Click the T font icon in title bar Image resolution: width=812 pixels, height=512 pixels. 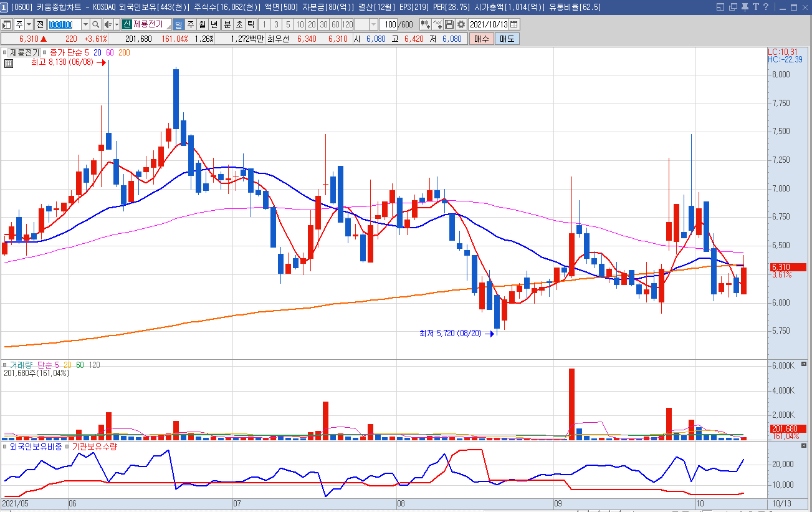pos(755,7)
